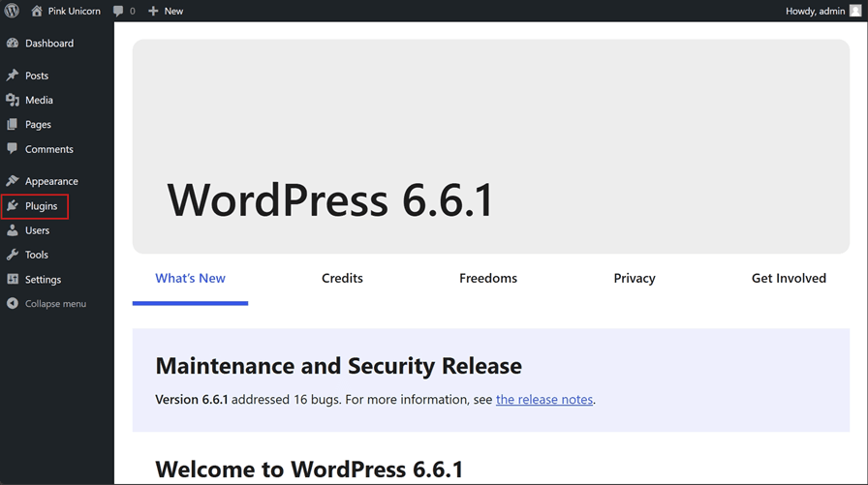Click the WordPress logo icon in admin bar

click(x=12, y=11)
